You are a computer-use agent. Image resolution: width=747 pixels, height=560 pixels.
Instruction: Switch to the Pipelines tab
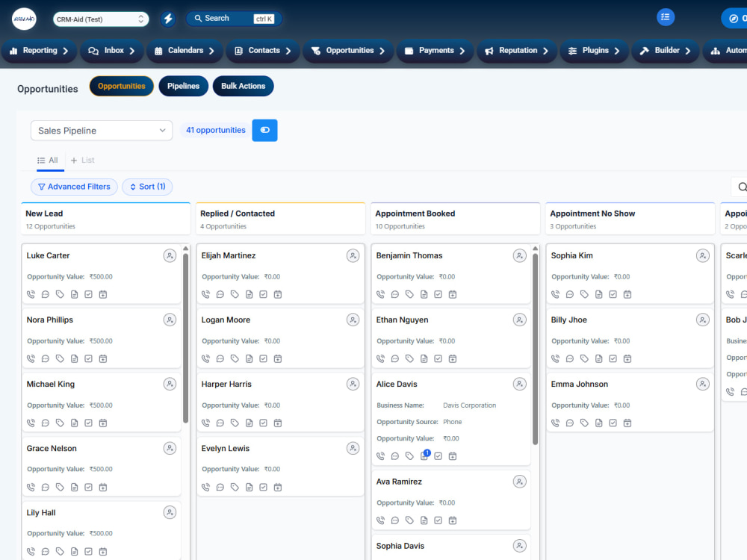click(184, 86)
